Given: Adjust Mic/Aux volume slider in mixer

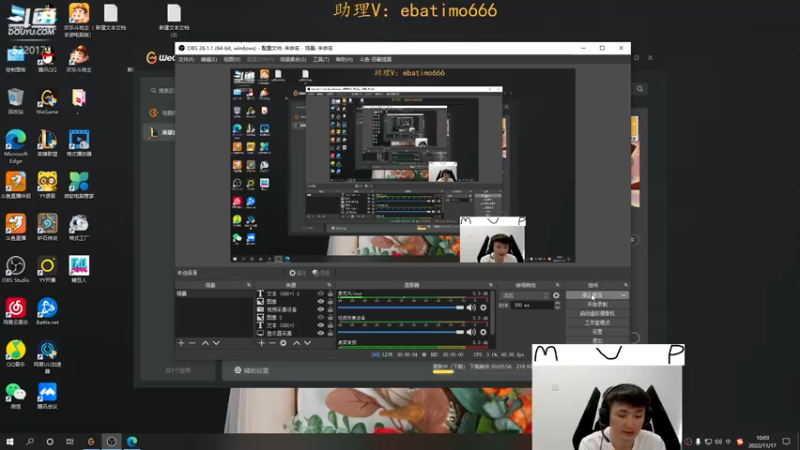Looking at the screenshot, I should tap(401, 307).
